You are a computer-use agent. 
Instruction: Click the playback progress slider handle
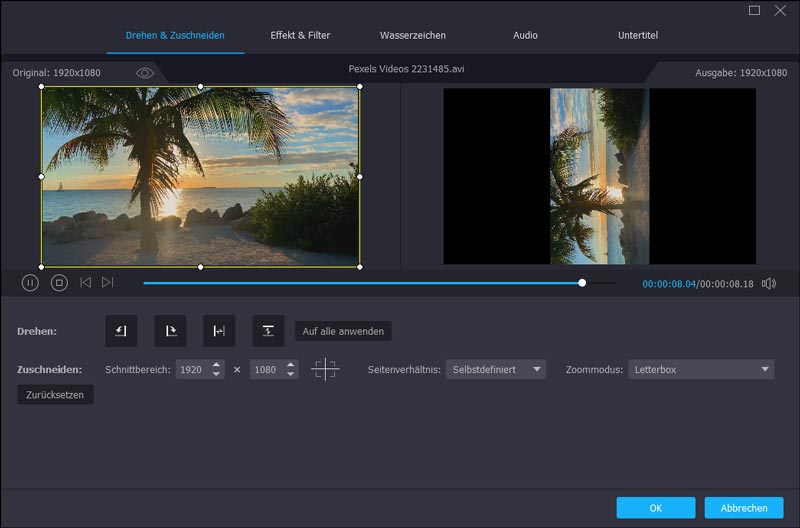tap(582, 283)
